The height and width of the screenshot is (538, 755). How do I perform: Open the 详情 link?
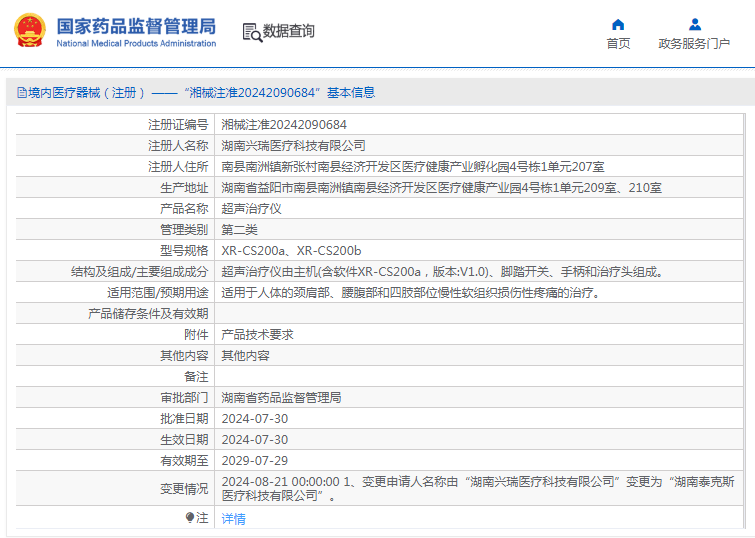[234, 519]
